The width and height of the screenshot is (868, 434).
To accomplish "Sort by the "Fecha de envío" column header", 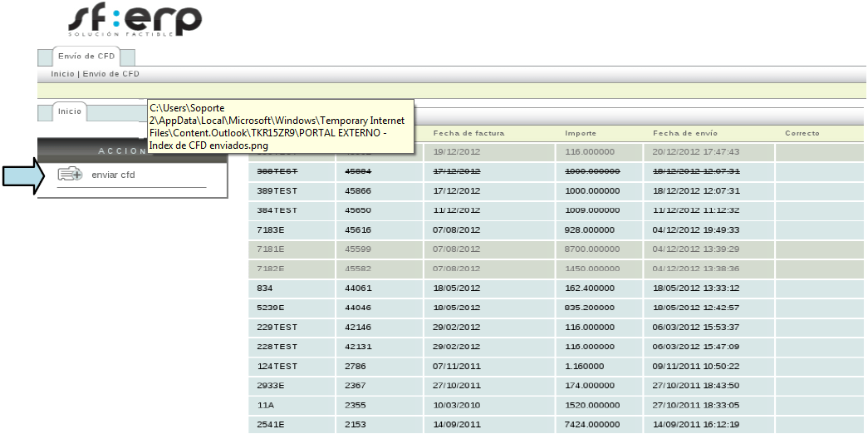I will 685,133.
